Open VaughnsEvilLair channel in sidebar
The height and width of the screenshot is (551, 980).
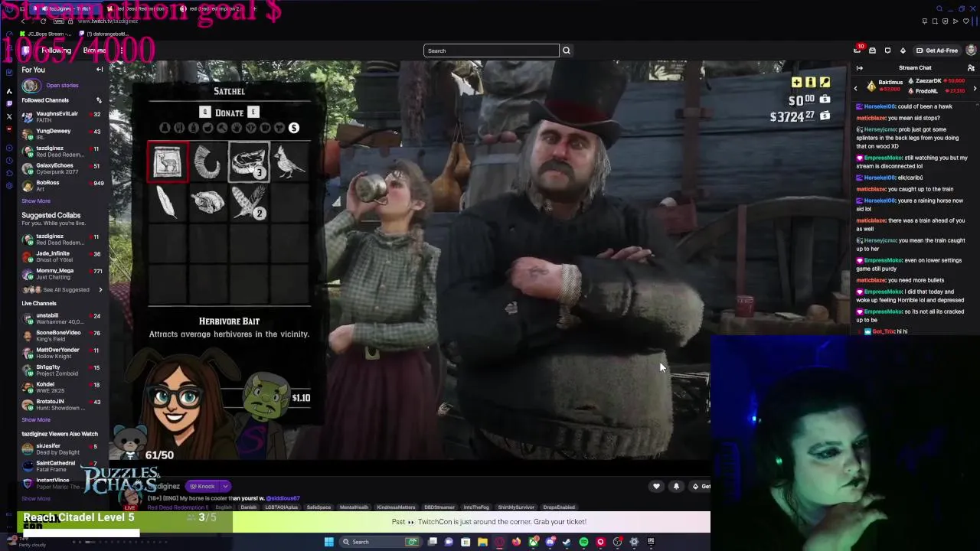[61, 117]
